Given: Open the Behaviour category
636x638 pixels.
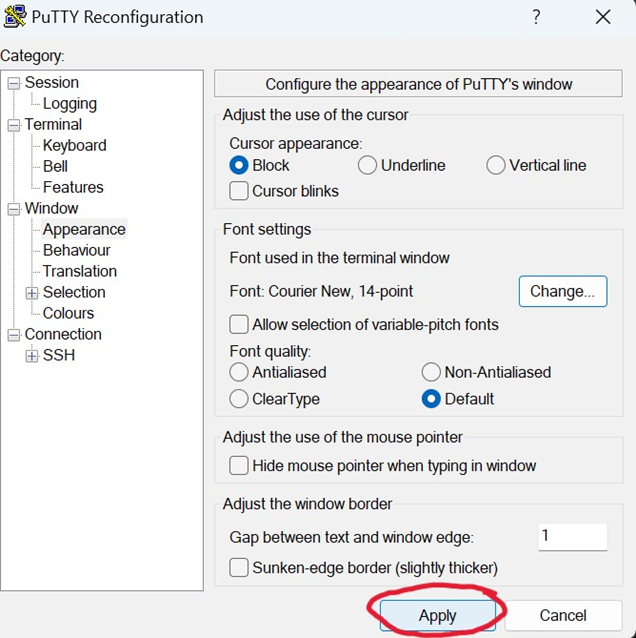Looking at the screenshot, I should click(x=76, y=250).
